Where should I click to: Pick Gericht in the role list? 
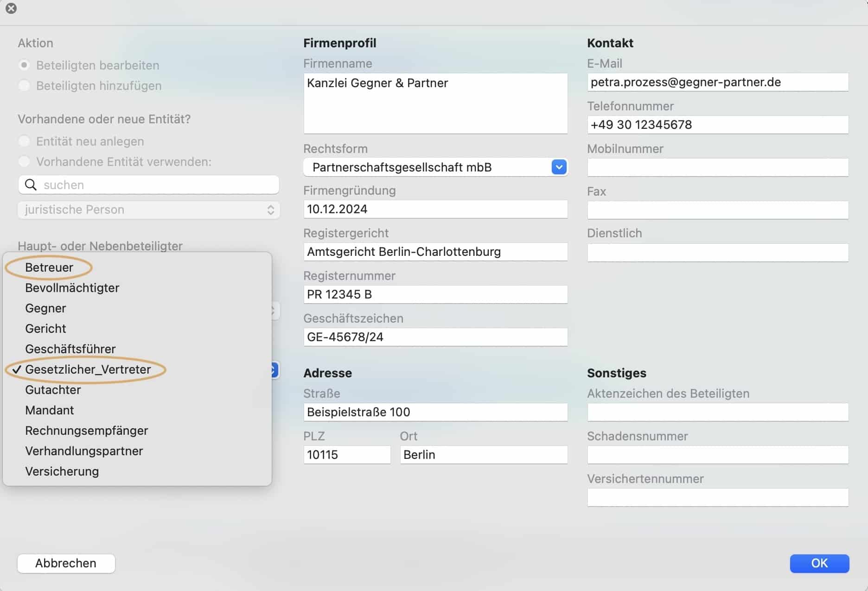(137, 329)
